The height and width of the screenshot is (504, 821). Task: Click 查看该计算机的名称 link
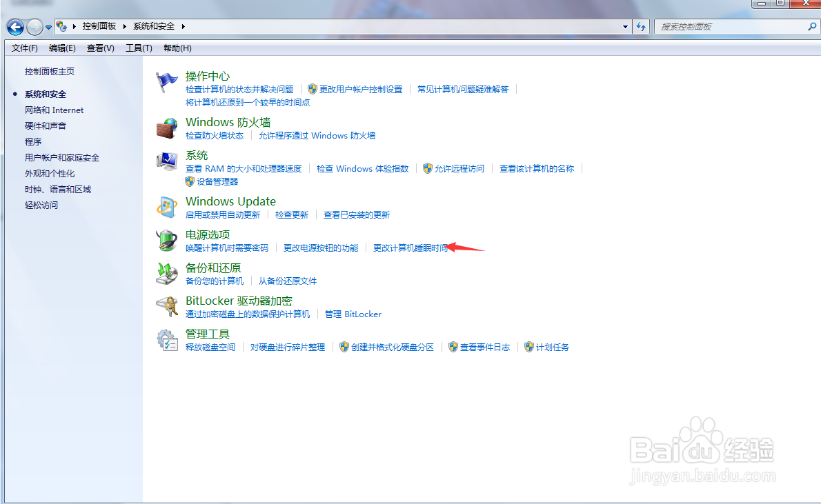(537, 168)
